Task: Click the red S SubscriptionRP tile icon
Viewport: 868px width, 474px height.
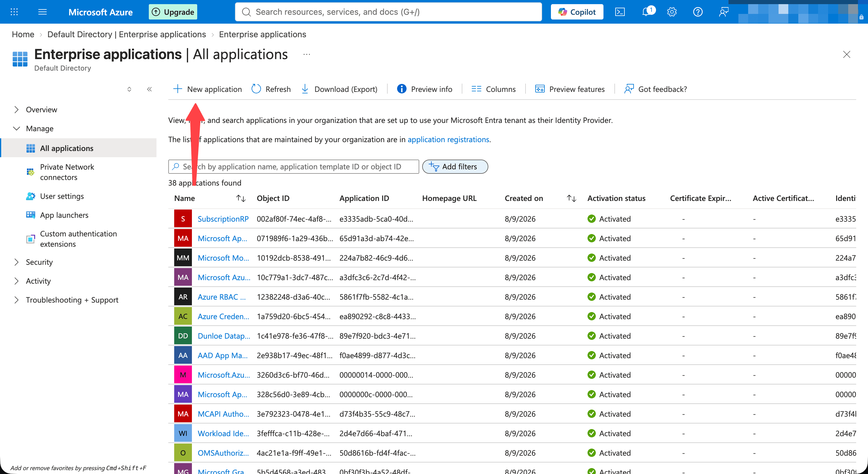Action: (x=183, y=219)
